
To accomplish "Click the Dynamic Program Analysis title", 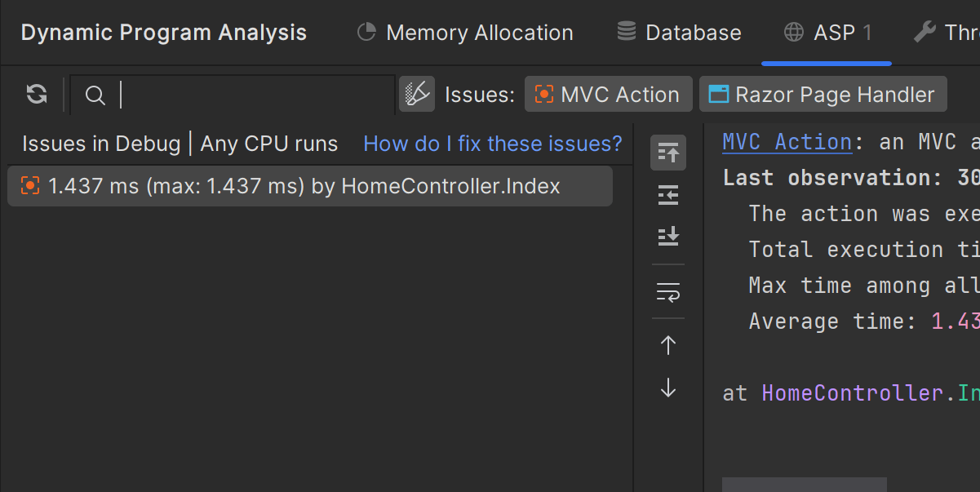I will coord(164,33).
